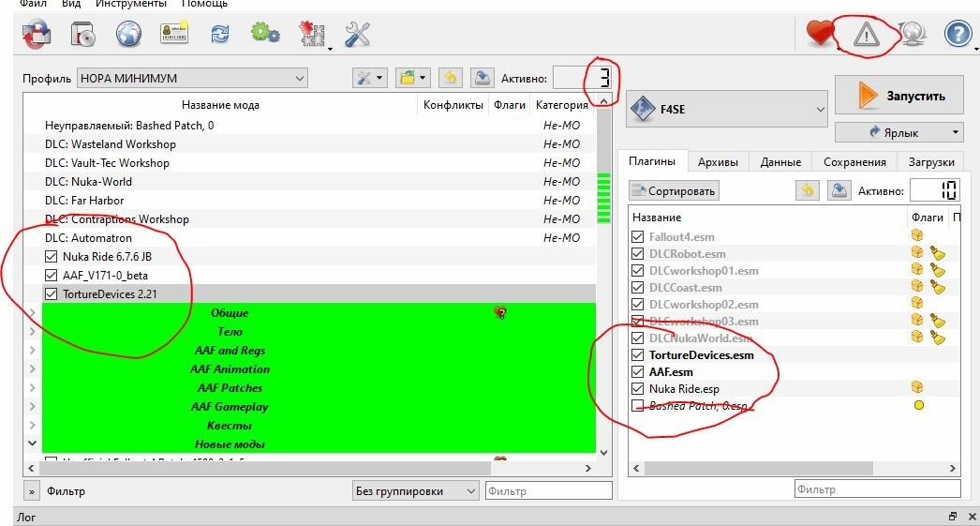
Task: Open the Ярлык shortcut dropdown
Action: (x=899, y=132)
